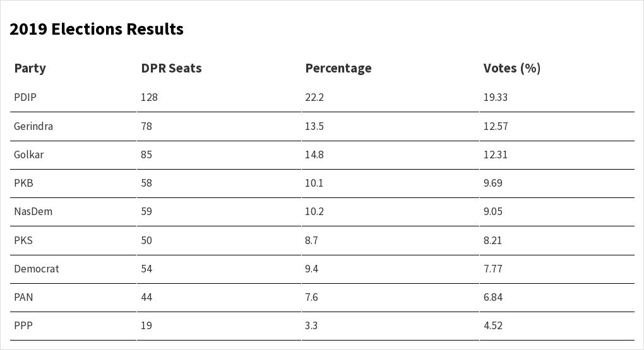Select the PAN party cell

23,297
